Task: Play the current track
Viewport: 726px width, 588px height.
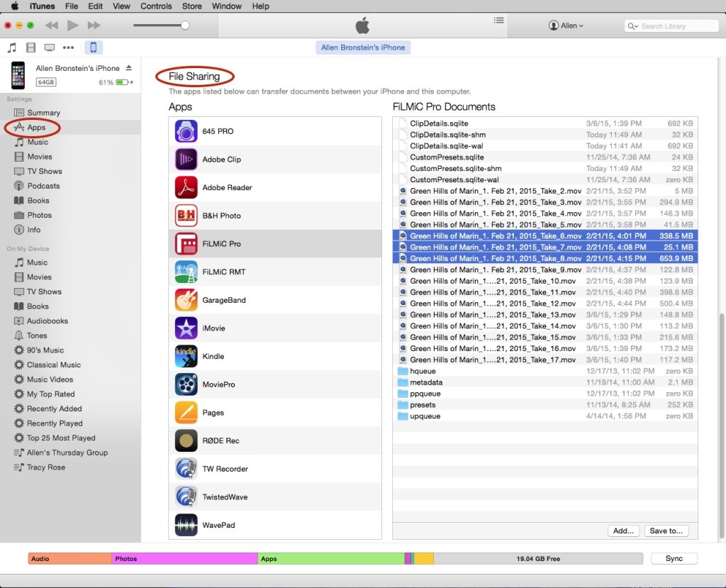Action: pos(73,25)
